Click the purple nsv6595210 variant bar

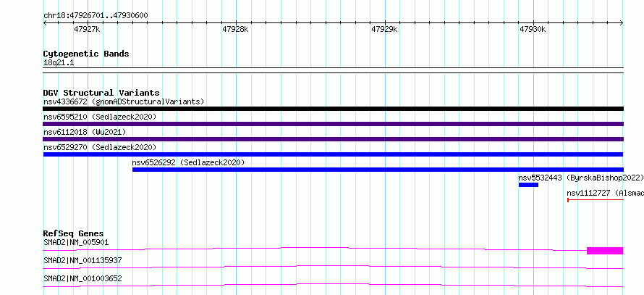(x=333, y=124)
